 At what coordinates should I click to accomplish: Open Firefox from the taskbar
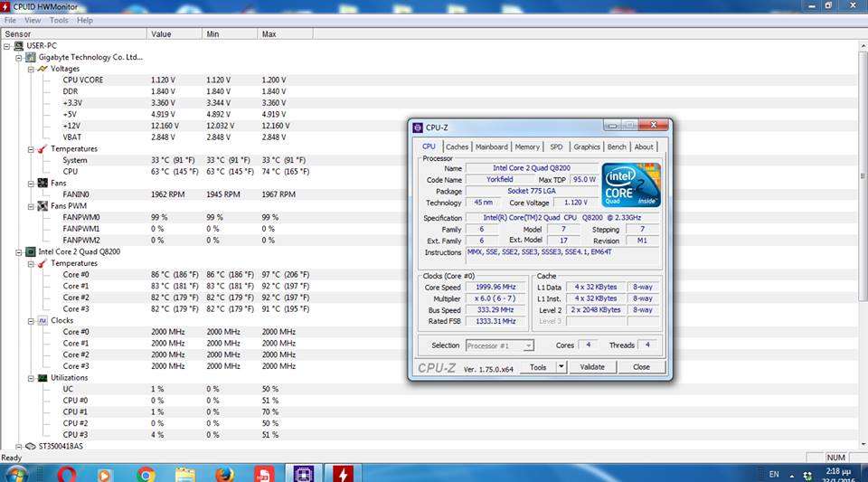[x=225, y=474]
